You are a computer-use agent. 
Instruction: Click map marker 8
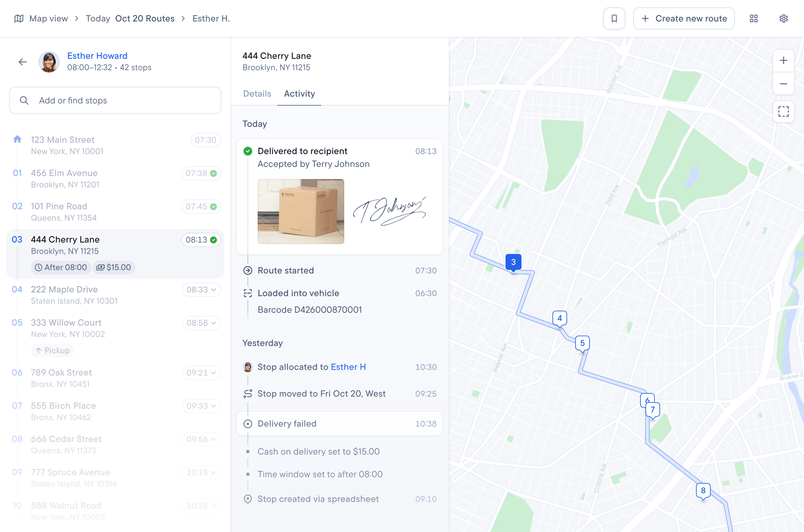703,491
